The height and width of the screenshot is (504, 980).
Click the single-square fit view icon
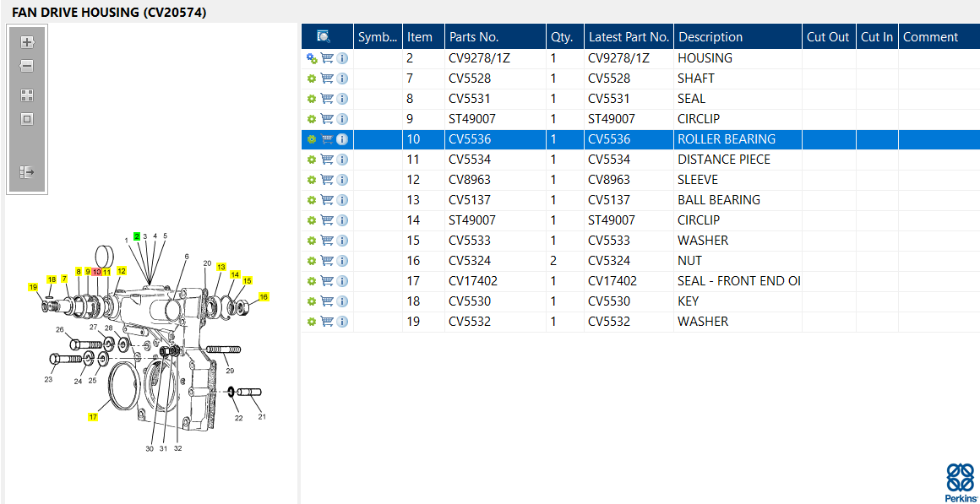point(27,119)
